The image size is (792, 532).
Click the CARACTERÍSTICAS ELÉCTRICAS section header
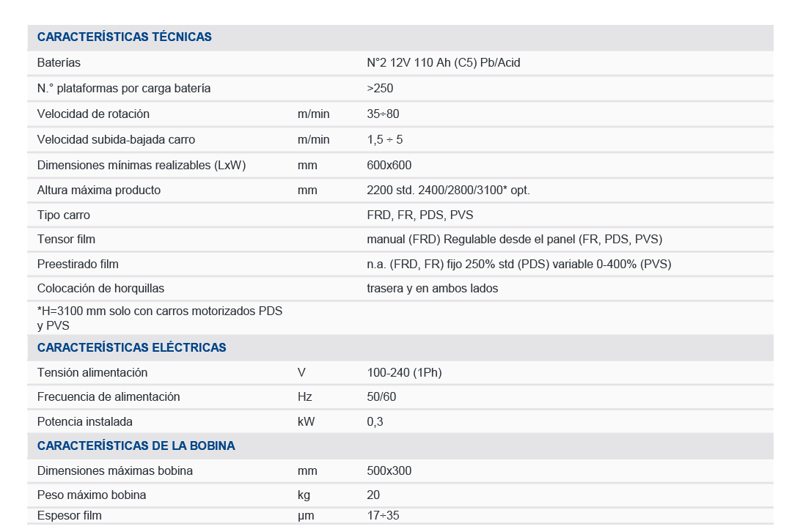point(131,348)
